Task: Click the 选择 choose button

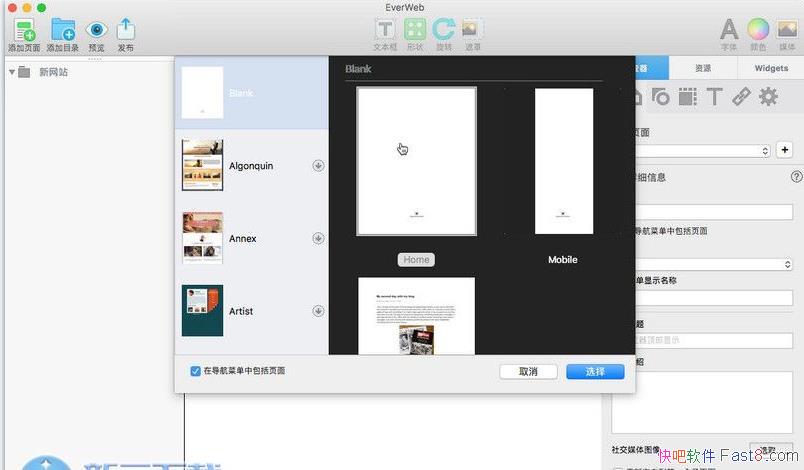Action: (595, 372)
